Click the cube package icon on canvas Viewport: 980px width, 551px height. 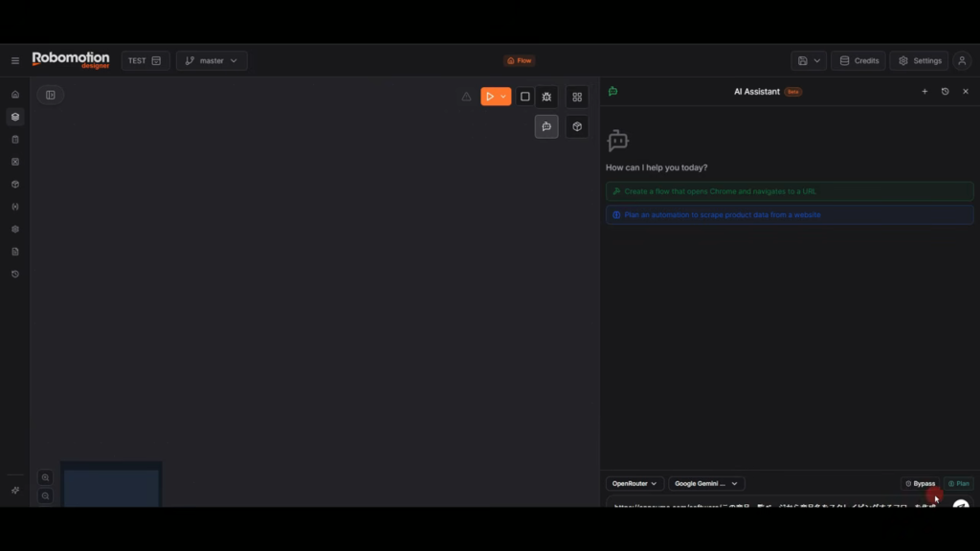pyautogui.click(x=577, y=126)
